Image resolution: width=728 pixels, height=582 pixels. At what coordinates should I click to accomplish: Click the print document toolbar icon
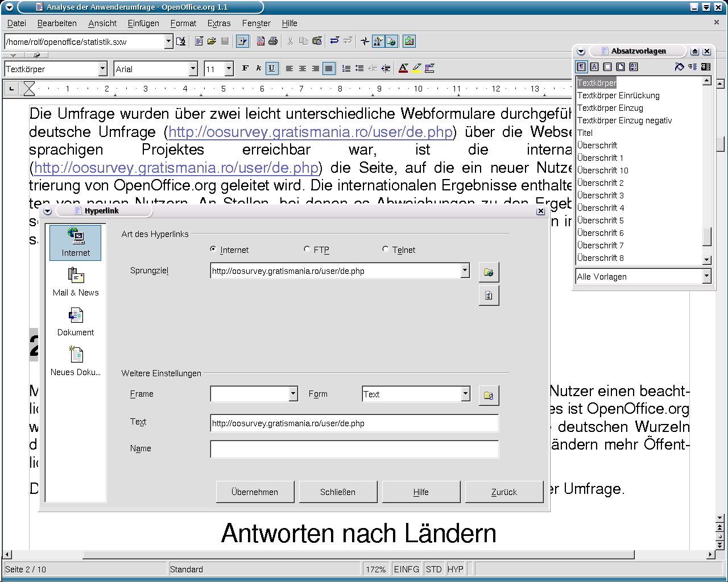tap(273, 41)
